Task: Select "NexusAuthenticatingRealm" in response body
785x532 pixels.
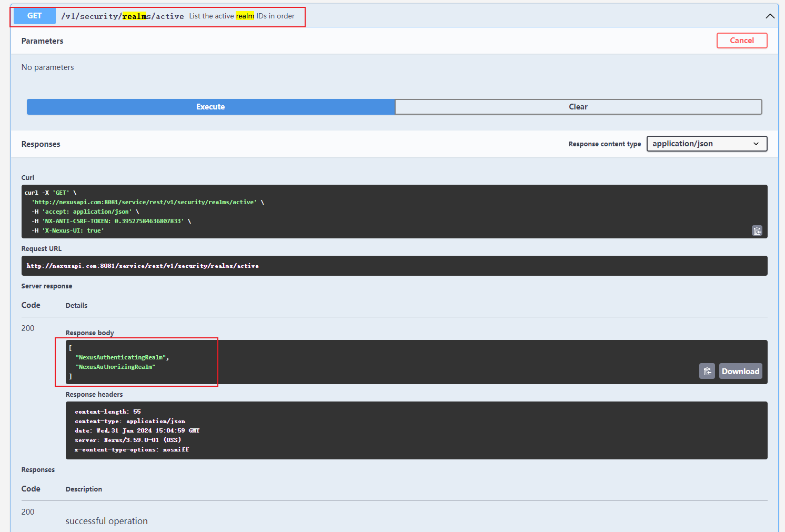Action: tap(121, 357)
